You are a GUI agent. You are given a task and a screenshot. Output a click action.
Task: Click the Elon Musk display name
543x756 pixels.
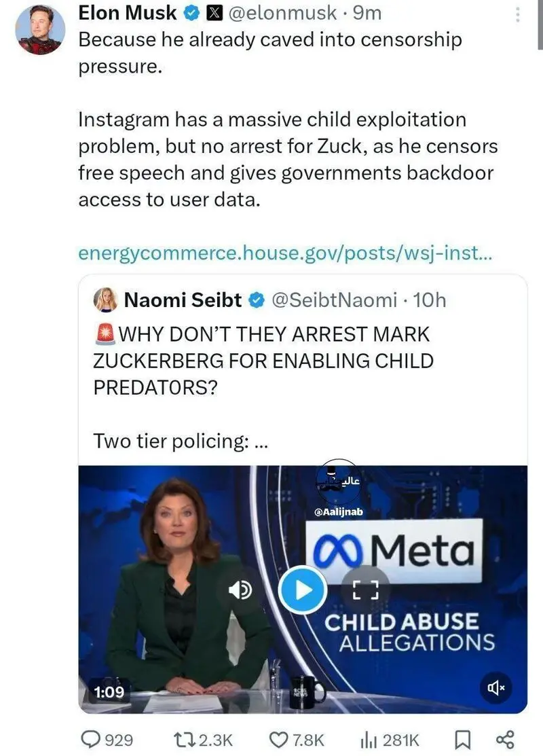128,13
